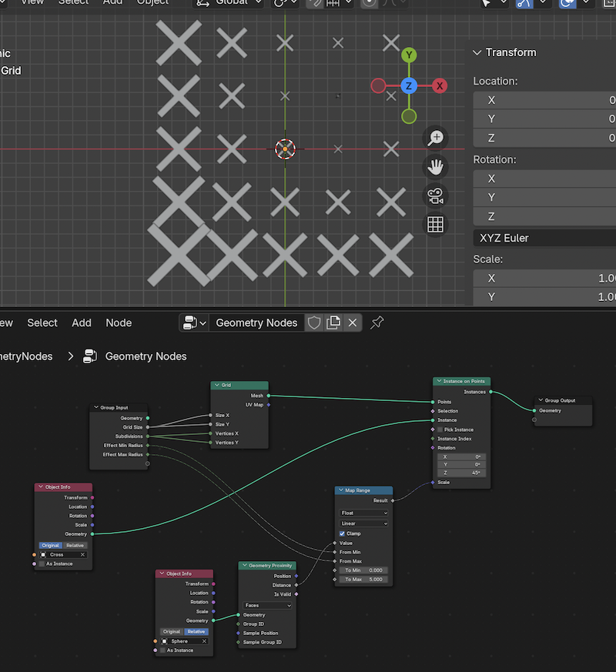
Task: Click the fake user shield icon
Action: (x=314, y=323)
